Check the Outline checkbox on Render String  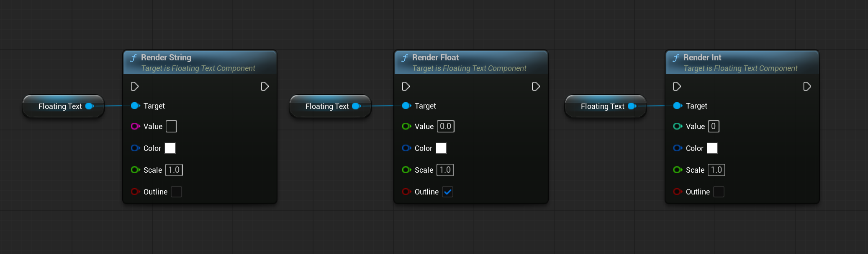tap(176, 192)
